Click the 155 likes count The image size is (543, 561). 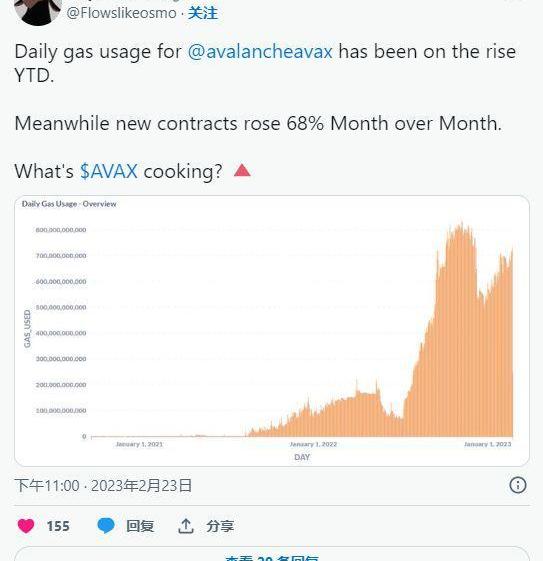[x=58, y=526]
